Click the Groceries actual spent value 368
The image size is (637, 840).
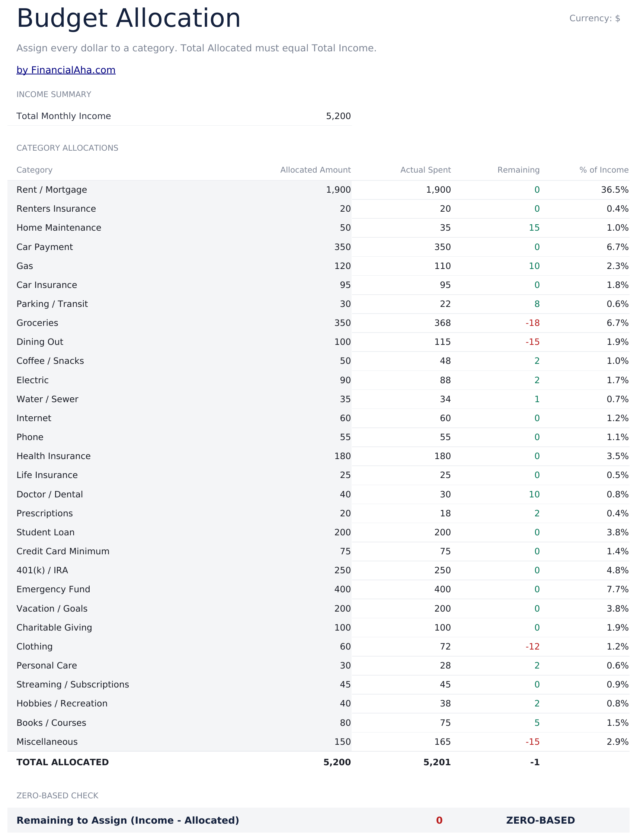coord(442,323)
